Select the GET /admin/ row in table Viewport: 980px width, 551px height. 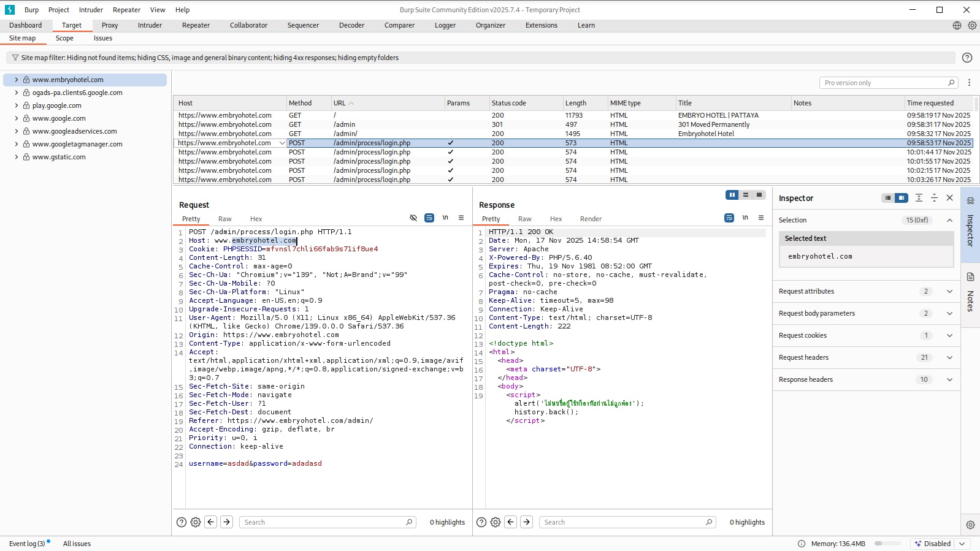click(x=573, y=134)
